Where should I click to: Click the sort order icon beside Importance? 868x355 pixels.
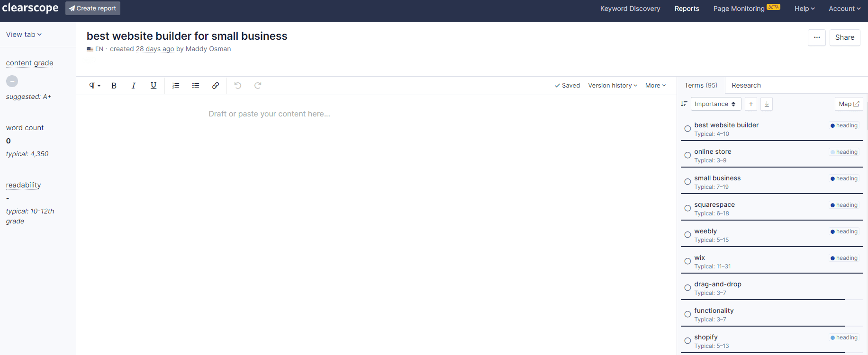(684, 104)
